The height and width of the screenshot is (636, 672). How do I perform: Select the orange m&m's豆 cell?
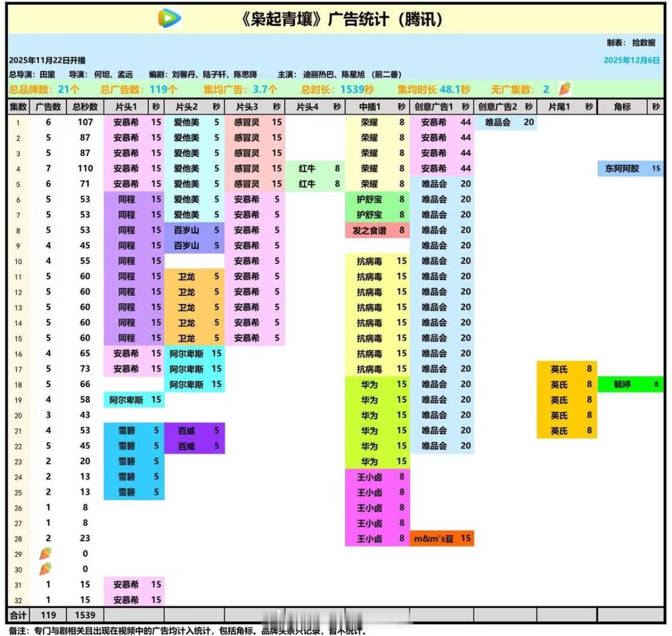(442, 539)
